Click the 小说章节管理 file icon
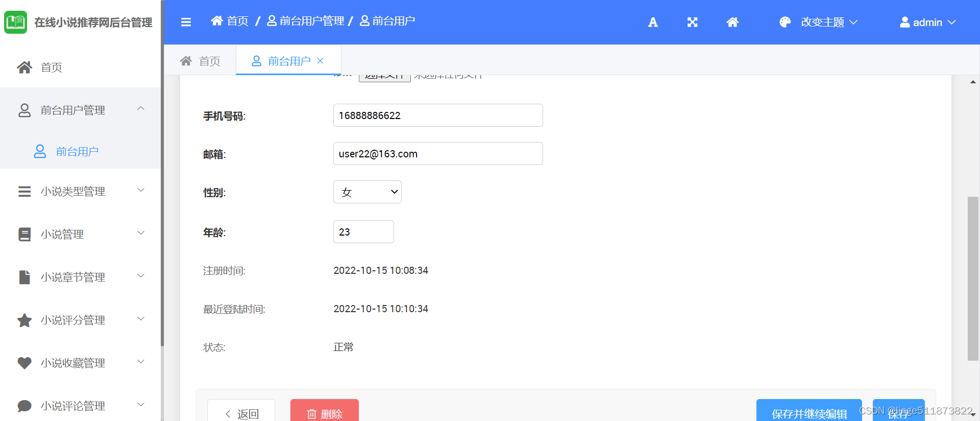Viewport: 980px width, 421px height. [x=24, y=277]
